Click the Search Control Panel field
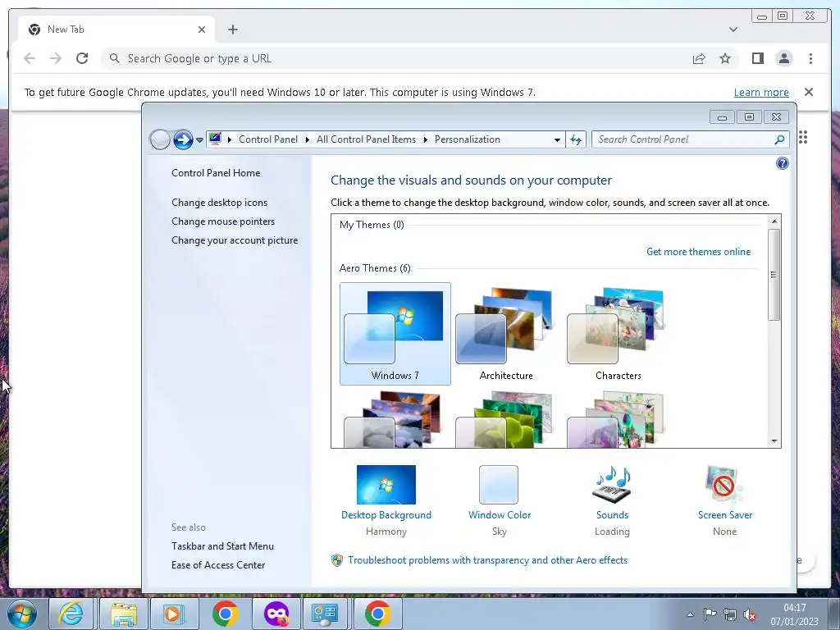The image size is (840, 630). [683, 139]
